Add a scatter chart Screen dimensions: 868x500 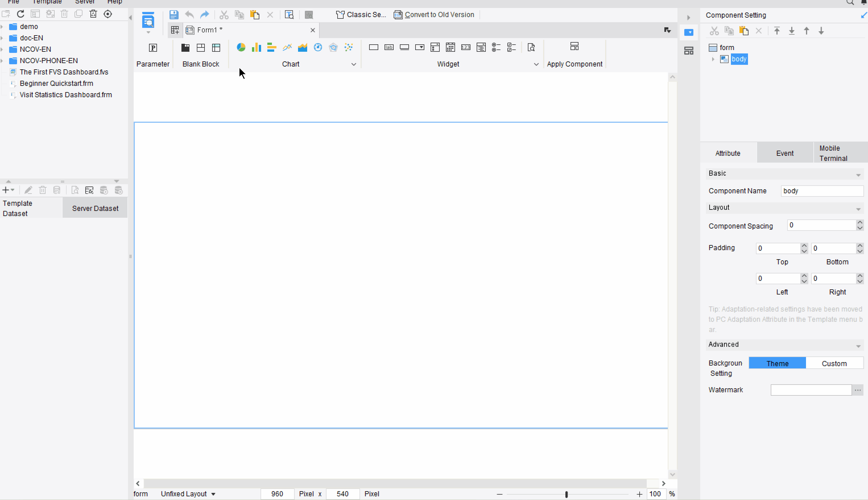point(348,47)
